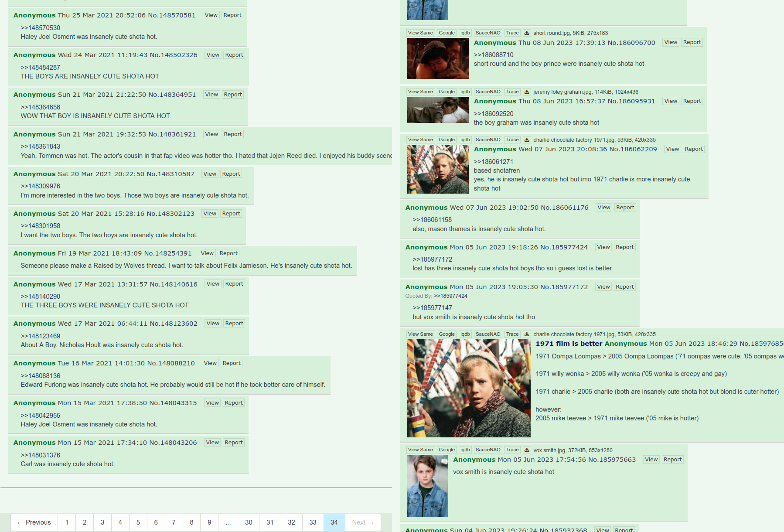Screen dimensions: 784x532
Task: Open results page 6
Action: [x=156, y=522]
